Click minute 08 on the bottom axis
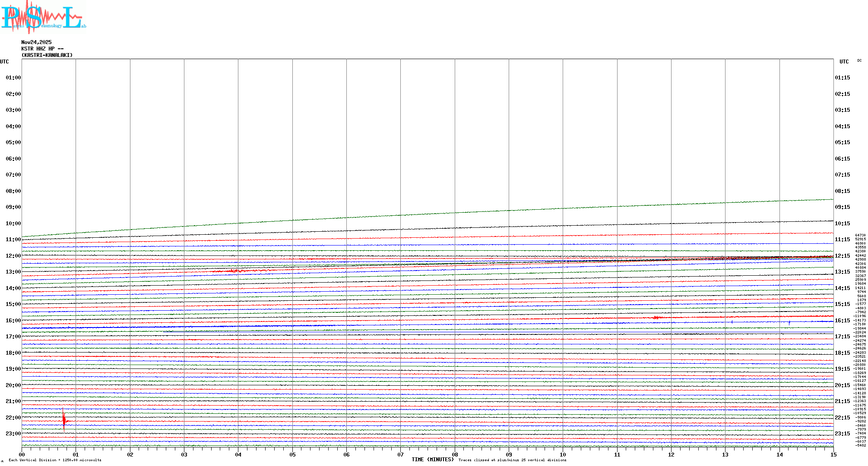This screenshot has height=466, width=868. (x=455, y=454)
